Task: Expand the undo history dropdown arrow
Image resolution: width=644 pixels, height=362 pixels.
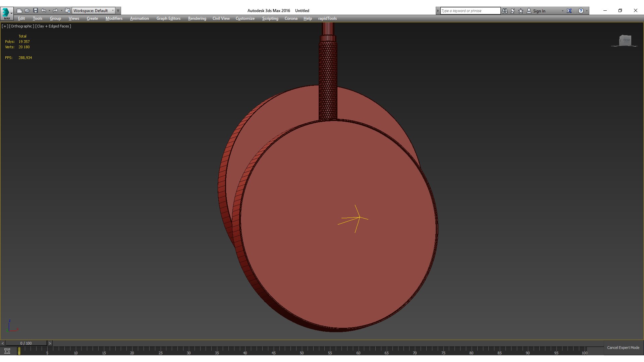Action: click(x=49, y=11)
